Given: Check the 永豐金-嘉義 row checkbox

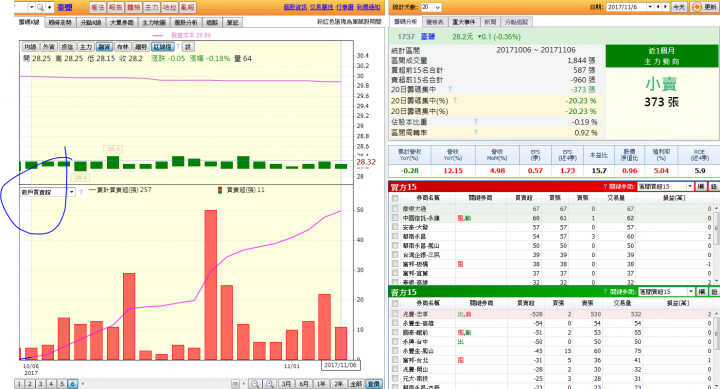Looking at the screenshot, I should 395,323.
